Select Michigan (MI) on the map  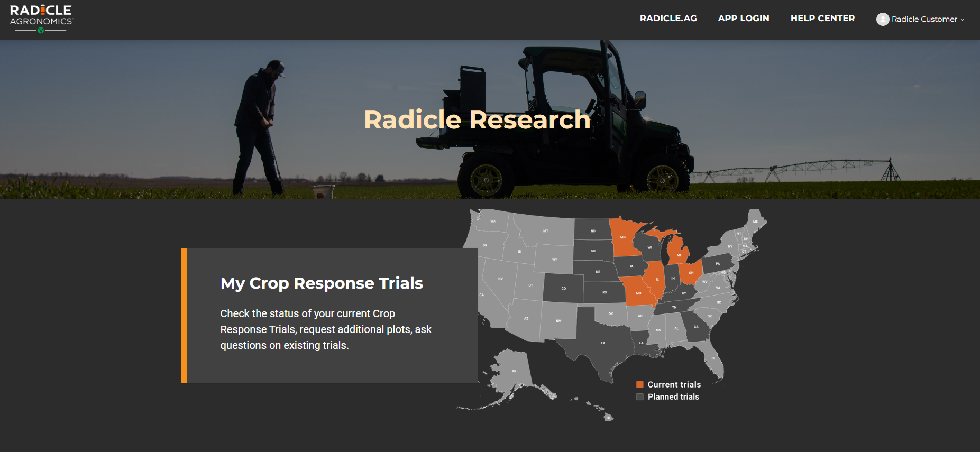click(x=679, y=255)
